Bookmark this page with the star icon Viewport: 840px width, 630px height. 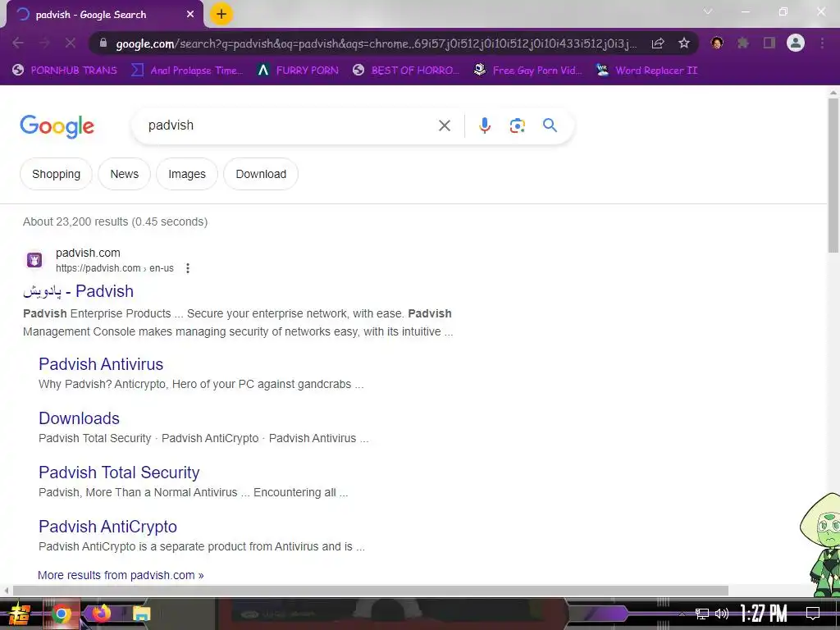(684, 43)
